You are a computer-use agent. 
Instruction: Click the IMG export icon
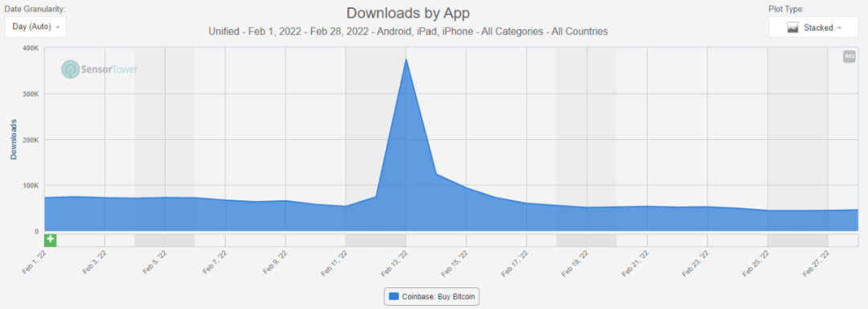point(850,56)
